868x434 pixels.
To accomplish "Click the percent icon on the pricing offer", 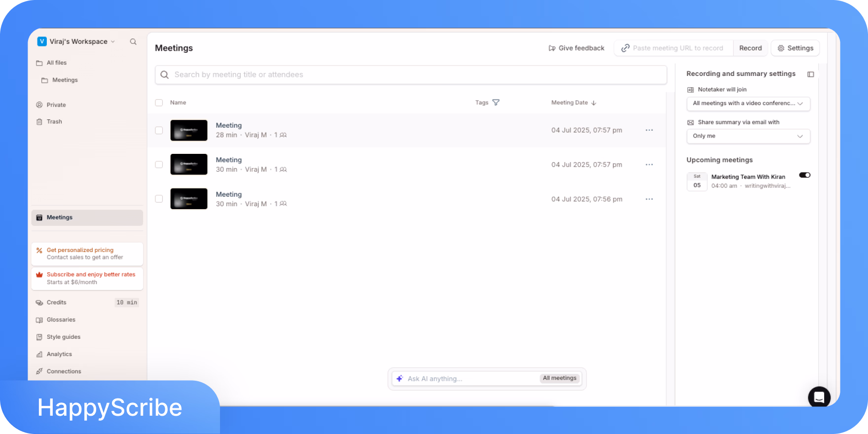I will [39, 251].
